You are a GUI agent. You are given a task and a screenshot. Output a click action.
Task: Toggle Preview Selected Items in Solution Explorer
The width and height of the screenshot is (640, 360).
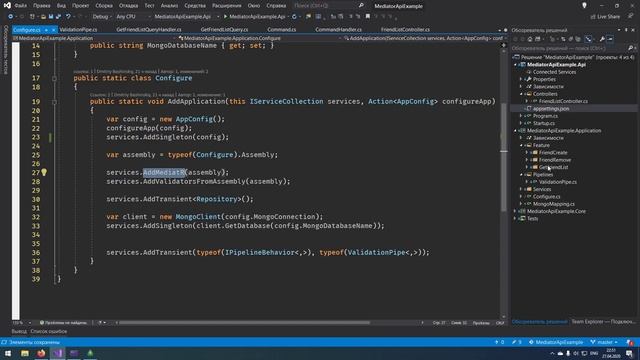click(610, 39)
